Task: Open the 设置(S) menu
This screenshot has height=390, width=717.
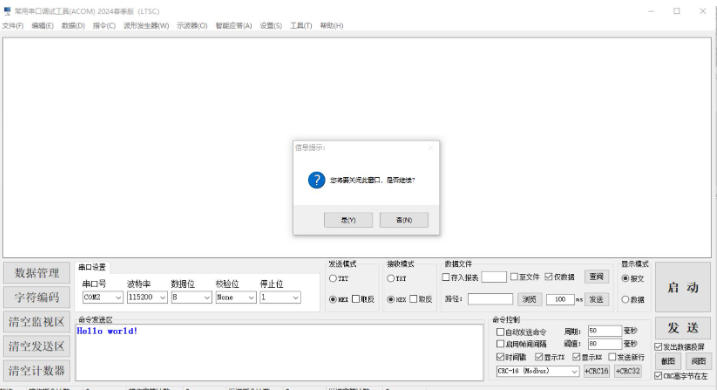Action: click(271, 26)
